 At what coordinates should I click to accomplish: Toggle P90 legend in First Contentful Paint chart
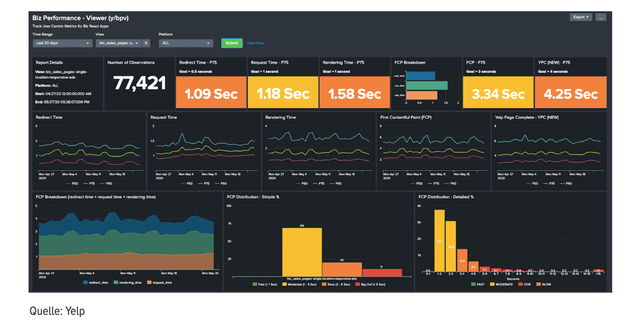point(451,184)
